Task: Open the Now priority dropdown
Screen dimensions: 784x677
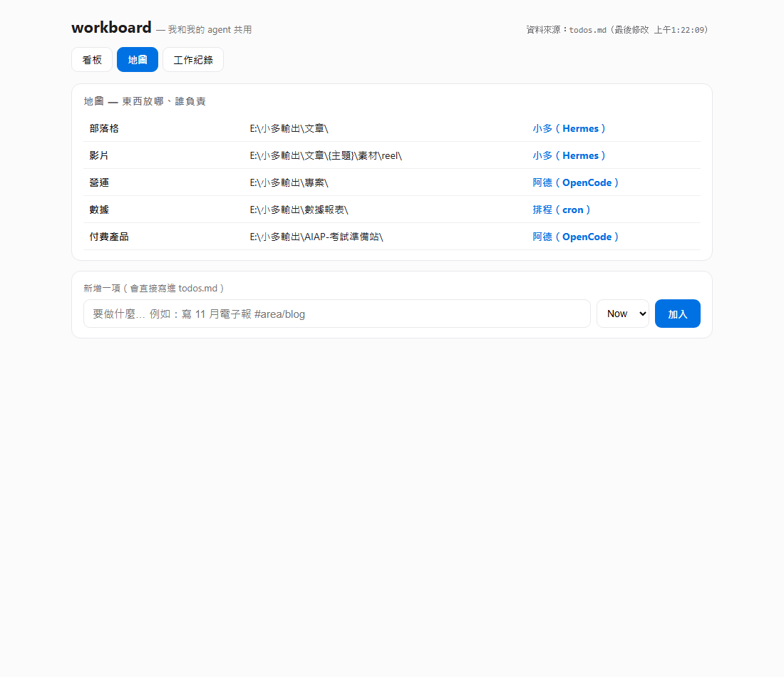Action: tap(622, 314)
